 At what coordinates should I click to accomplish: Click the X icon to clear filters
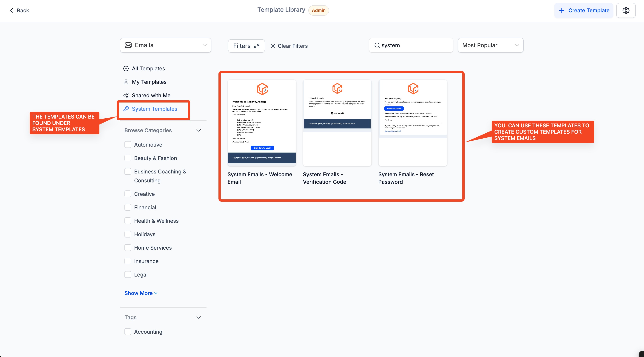(273, 46)
